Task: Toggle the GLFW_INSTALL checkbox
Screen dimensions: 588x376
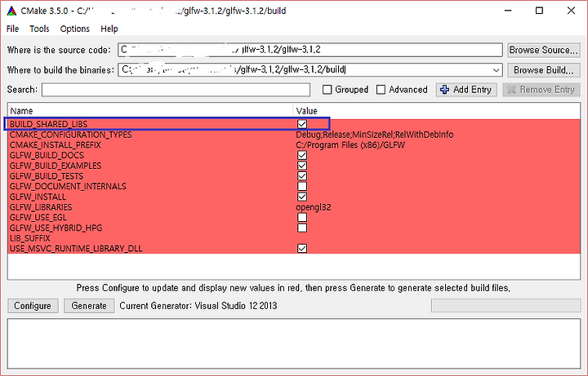Action: (302, 197)
